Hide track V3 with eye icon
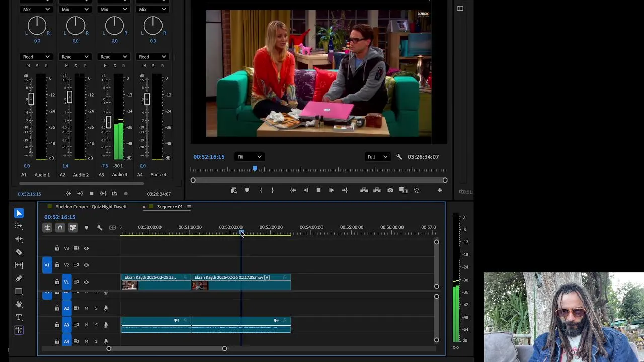Viewport: 644px width, 362px height. (86, 248)
